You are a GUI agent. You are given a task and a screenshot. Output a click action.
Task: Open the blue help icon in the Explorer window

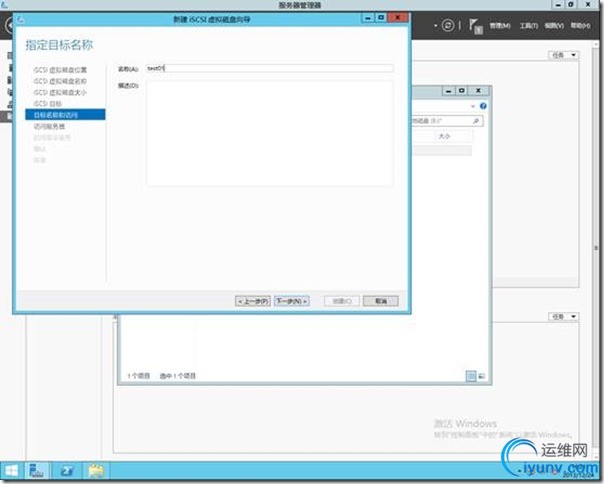point(483,106)
